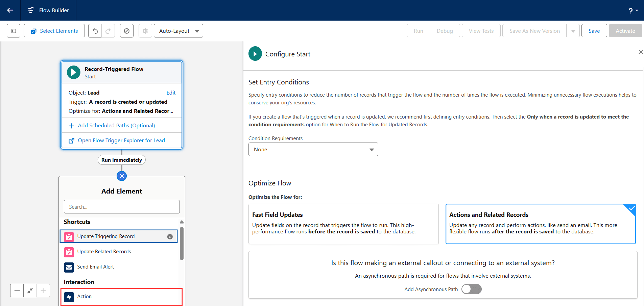The width and height of the screenshot is (644, 306).
Task: Click the scroll up arrow in element list
Action: tap(182, 222)
